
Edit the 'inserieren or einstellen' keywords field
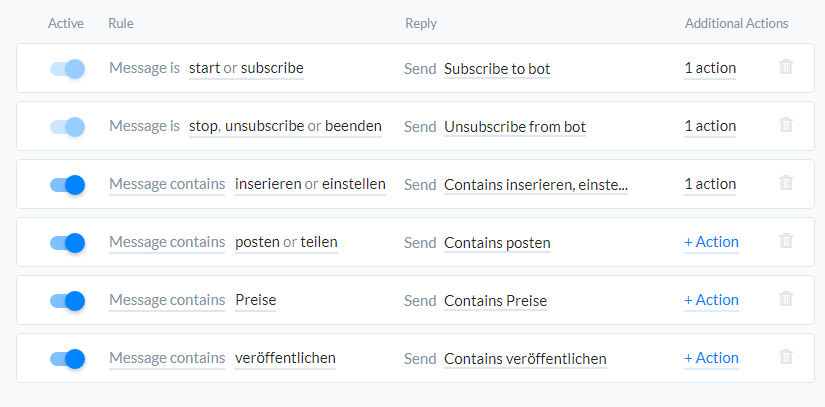[310, 184]
